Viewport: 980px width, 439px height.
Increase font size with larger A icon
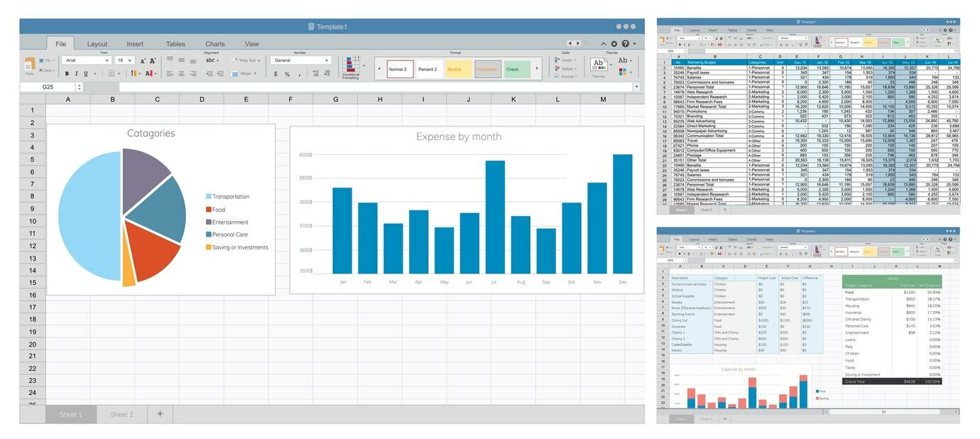[x=153, y=60]
